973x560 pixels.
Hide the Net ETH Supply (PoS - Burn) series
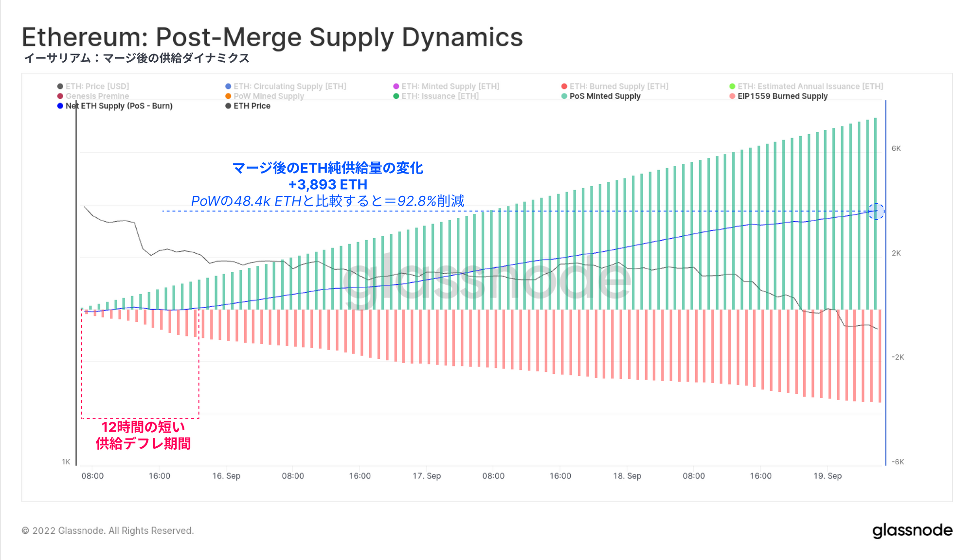[119, 106]
